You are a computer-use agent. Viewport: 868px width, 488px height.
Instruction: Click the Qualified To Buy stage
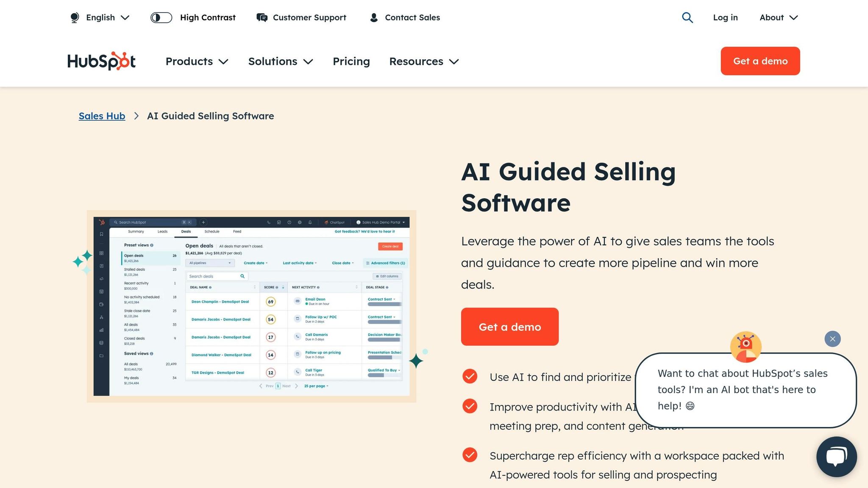pos(384,370)
